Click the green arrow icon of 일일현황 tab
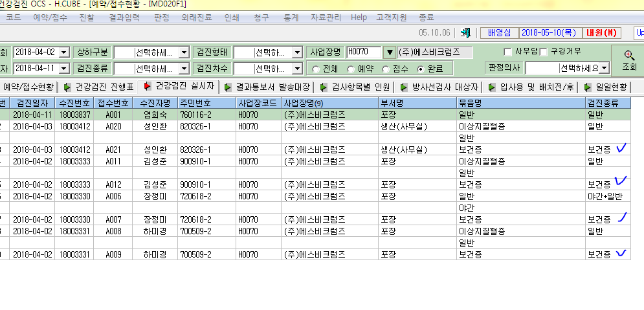 (588, 87)
